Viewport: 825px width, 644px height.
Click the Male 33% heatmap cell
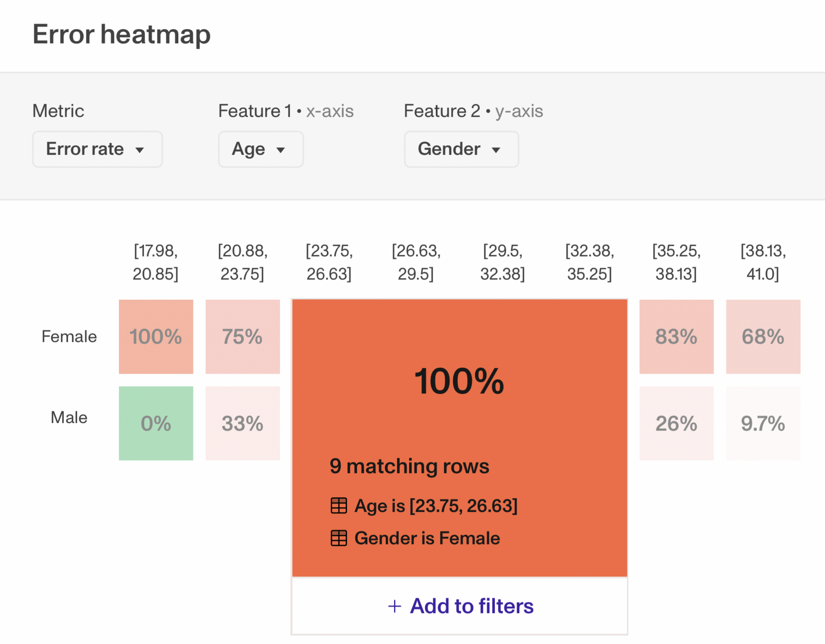click(x=242, y=423)
